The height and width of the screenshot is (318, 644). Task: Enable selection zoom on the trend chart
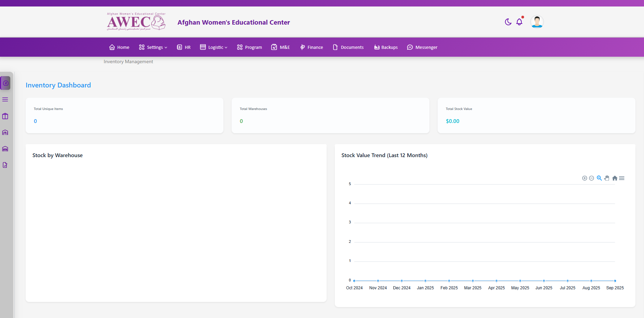point(599,178)
